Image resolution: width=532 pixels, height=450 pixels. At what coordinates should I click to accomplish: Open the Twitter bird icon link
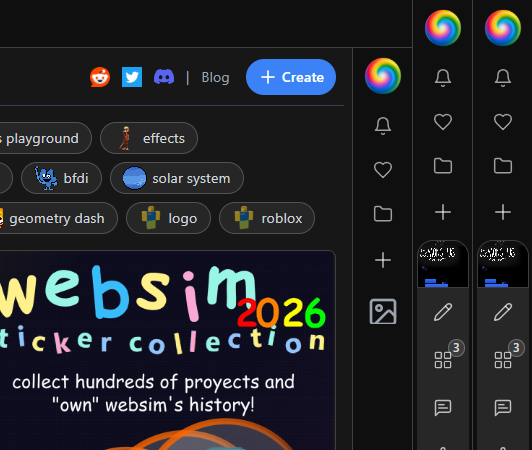point(132,77)
